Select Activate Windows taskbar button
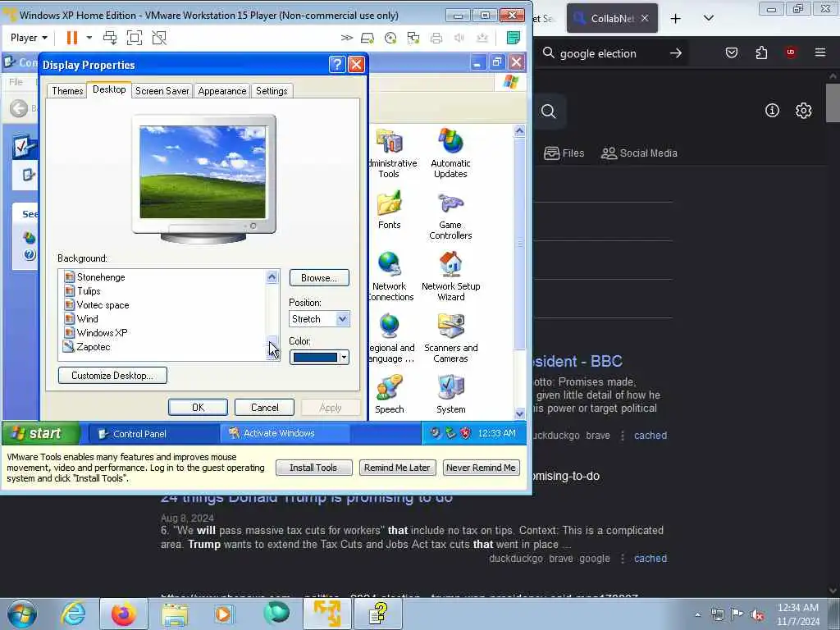The image size is (840, 630). [285, 433]
